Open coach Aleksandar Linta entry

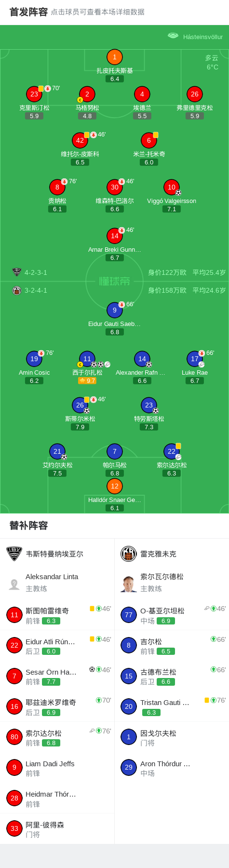pyautogui.click(x=57, y=583)
